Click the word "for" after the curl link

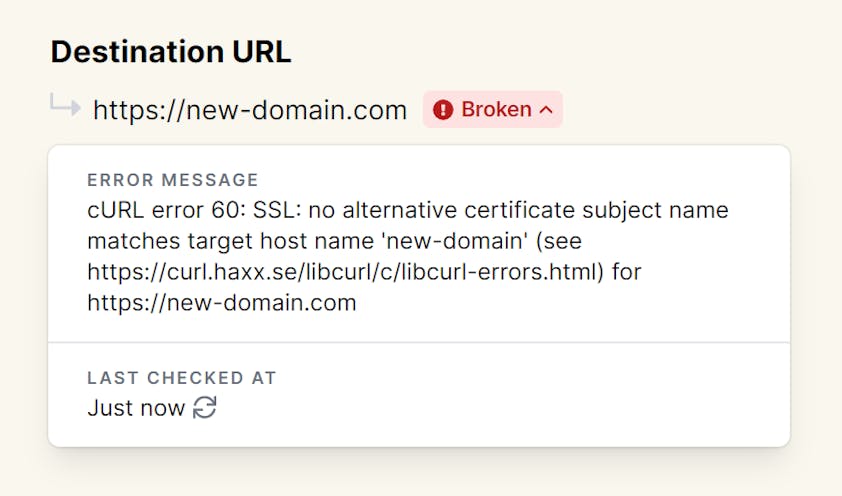coord(626,272)
